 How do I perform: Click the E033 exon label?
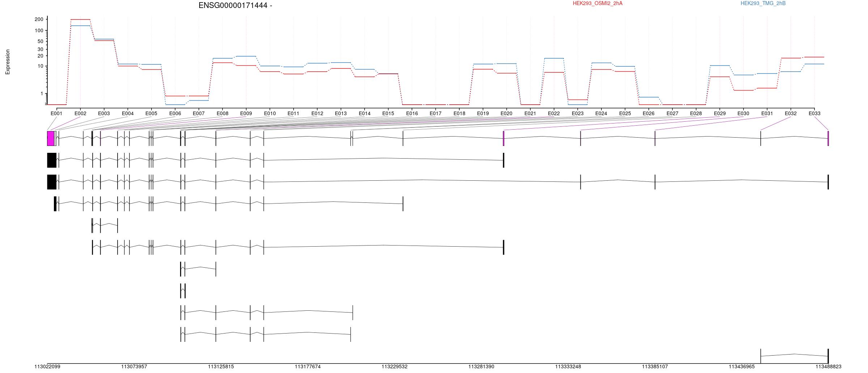click(814, 113)
